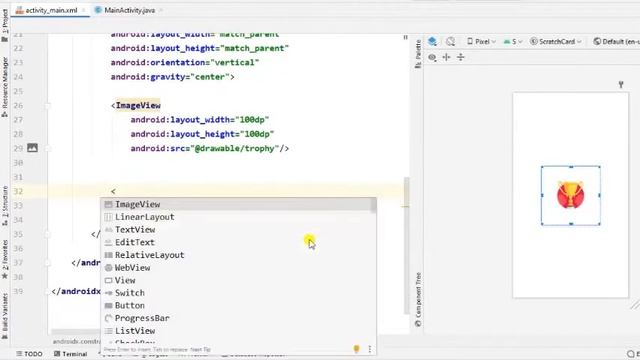The height and width of the screenshot is (360, 640).
Task: Click line number 32 in gutter
Action: (x=18, y=191)
